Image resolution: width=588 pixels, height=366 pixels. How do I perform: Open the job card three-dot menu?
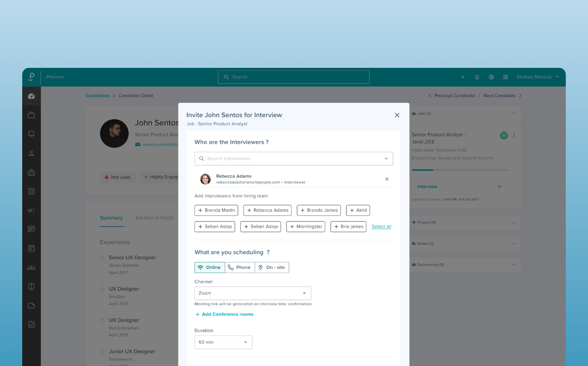514,135
